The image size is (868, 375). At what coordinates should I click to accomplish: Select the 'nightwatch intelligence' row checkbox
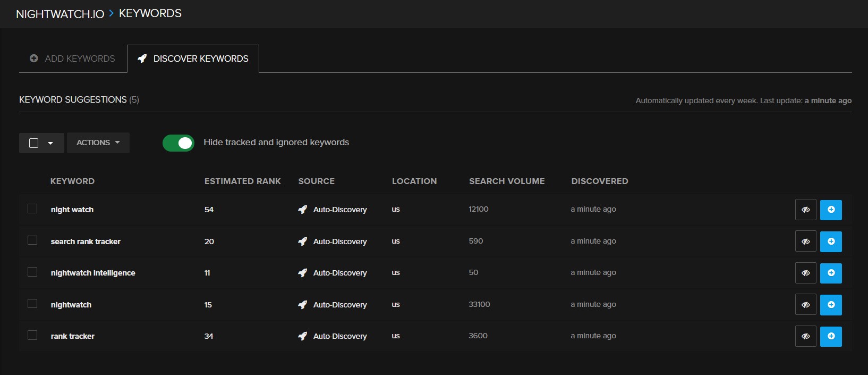[x=32, y=272]
